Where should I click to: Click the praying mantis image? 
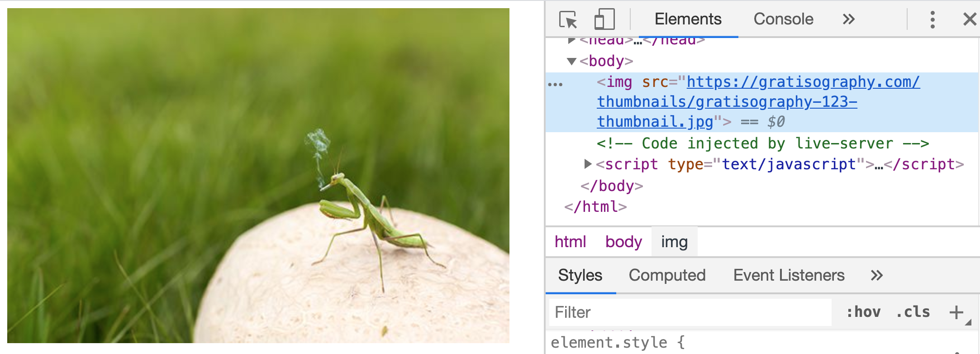[x=258, y=176]
